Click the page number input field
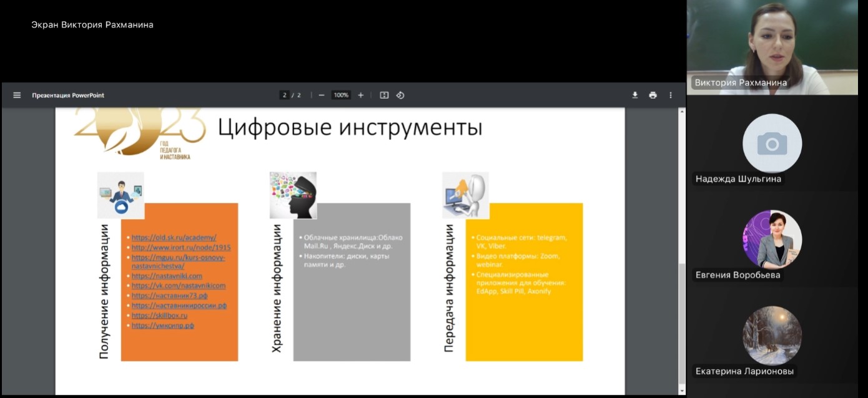This screenshot has height=398, width=868. (285, 95)
